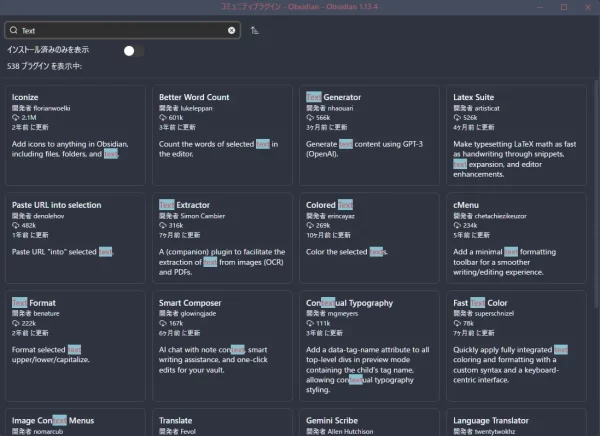Click author name nhaouari

341,108
